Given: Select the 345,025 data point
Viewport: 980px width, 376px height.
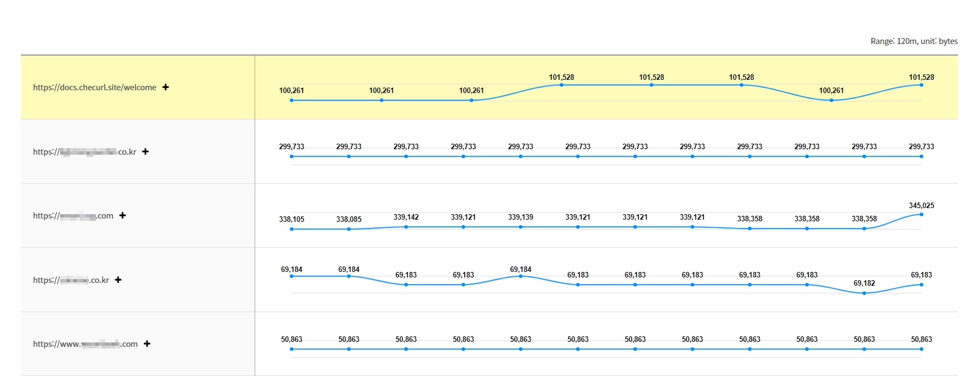Looking at the screenshot, I should point(921,214).
